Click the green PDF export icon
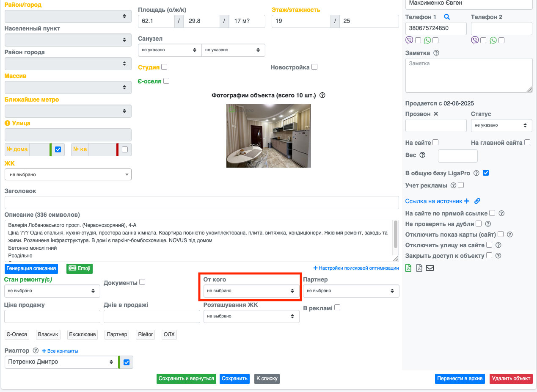Image resolution: width=537 pixels, height=392 pixels. tap(408, 268)
